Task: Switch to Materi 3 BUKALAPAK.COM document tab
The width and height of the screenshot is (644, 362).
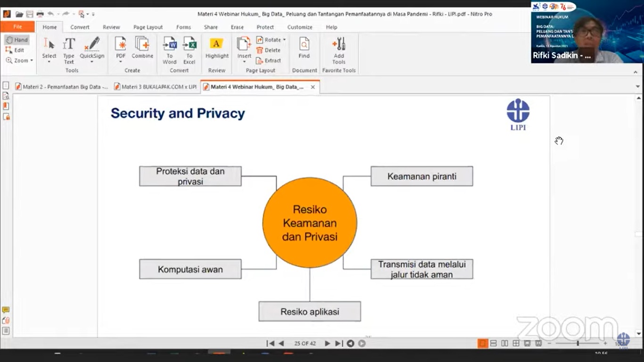Action: click(156, 87)
